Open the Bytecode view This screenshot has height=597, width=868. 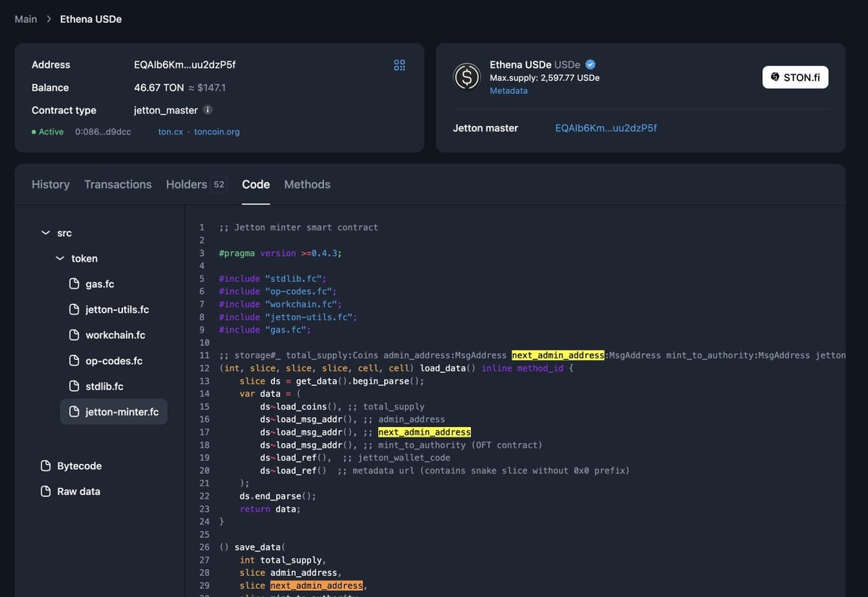click(80, 466)
